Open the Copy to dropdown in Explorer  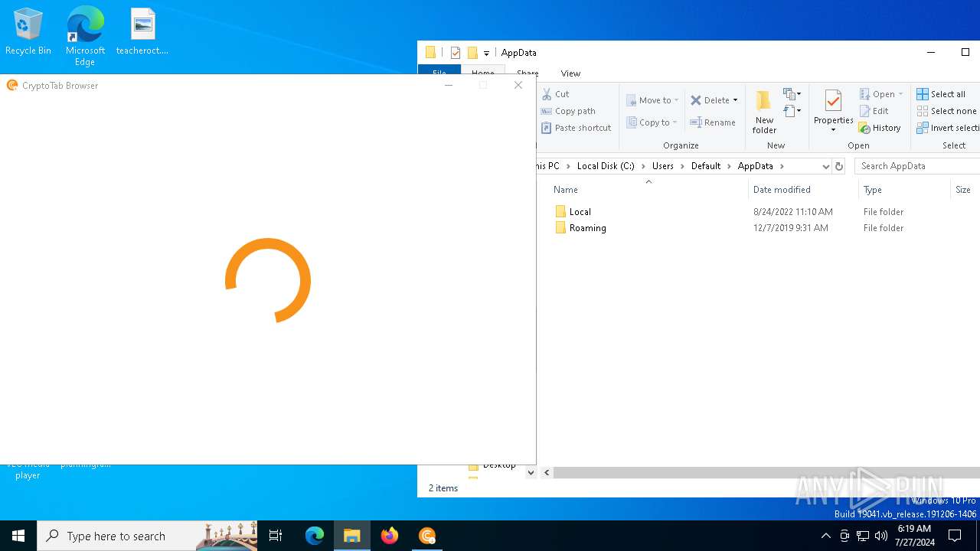click(x=652, y=122)
